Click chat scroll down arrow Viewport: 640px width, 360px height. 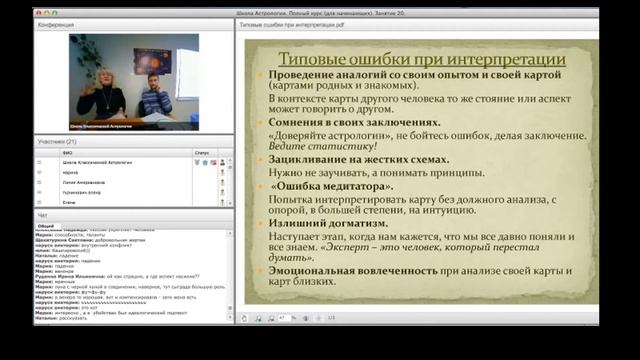(230, 317)
